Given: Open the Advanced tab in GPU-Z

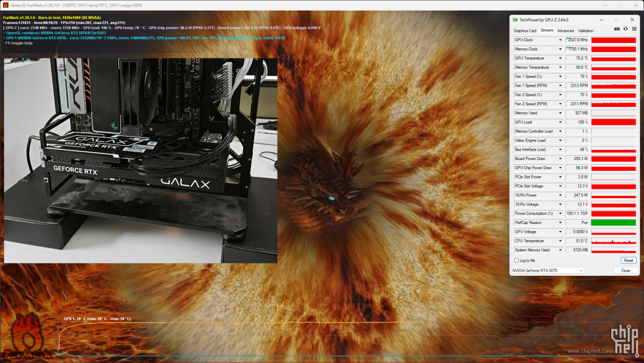Looking at the screenshot, I should click(x=565, y=30).
